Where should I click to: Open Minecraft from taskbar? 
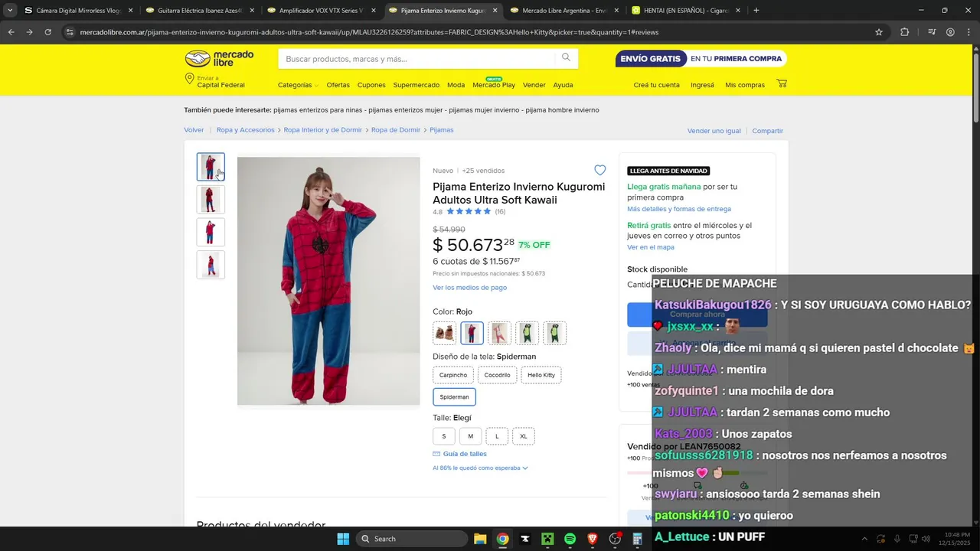(x=547, y=539)
